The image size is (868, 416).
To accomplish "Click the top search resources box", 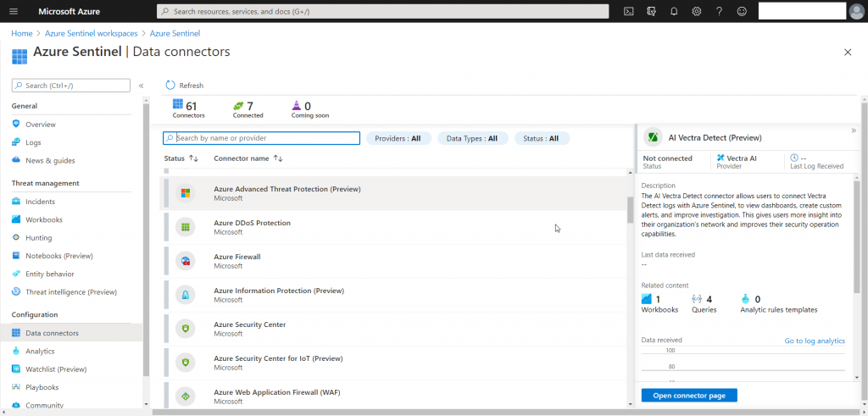I will 382,11.
